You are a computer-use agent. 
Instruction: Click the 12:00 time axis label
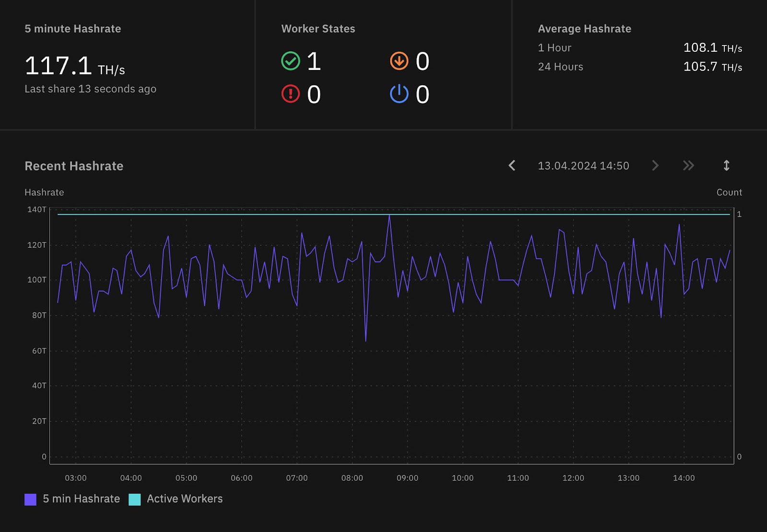[573, 478]
